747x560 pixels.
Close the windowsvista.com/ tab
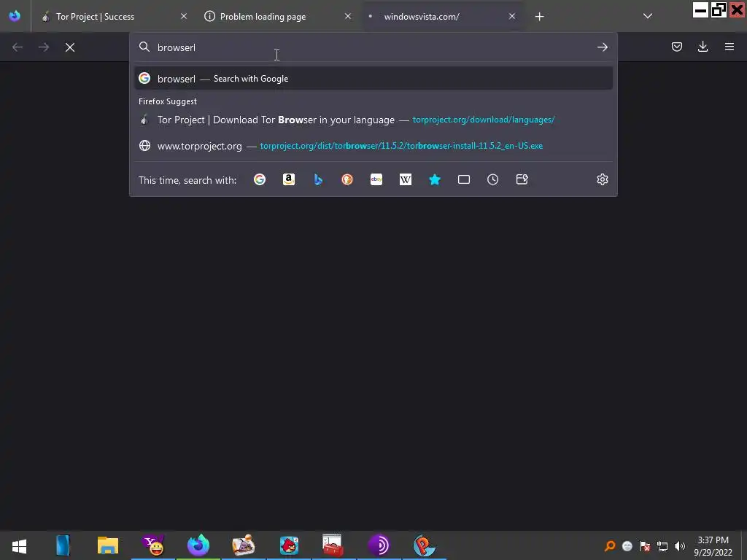tap(512, 16)
